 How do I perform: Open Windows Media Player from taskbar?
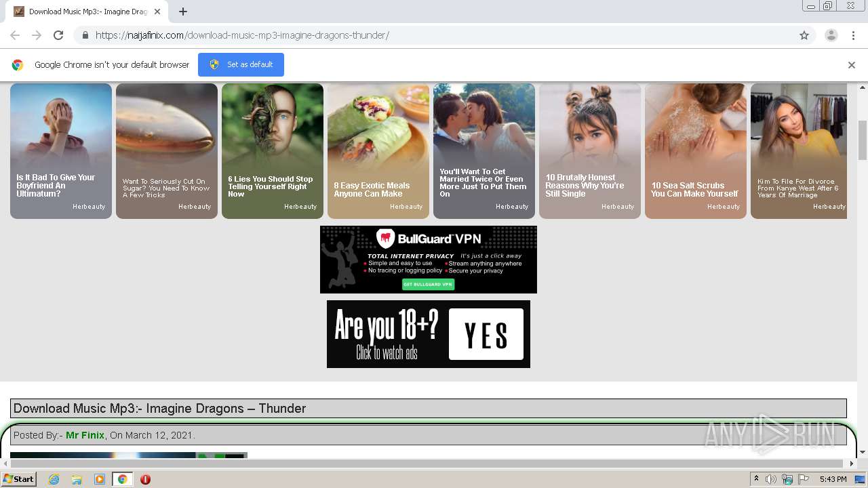pyautogui.click(x=100, y=479)
